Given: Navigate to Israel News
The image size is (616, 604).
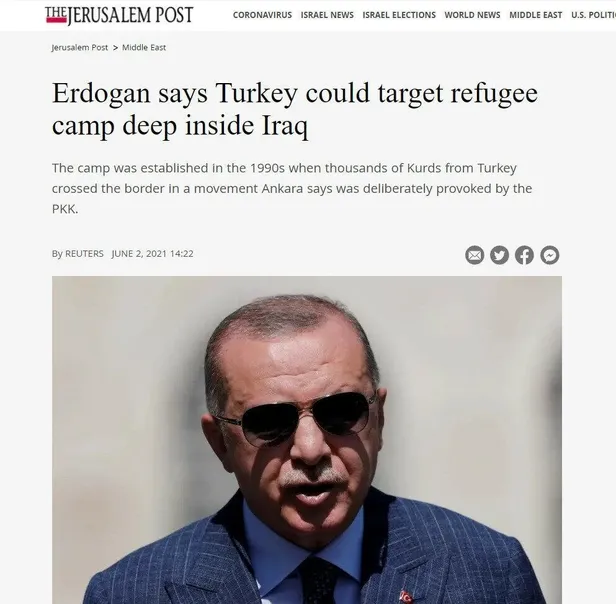Looking at the screenshot, I should coord(327,15).
